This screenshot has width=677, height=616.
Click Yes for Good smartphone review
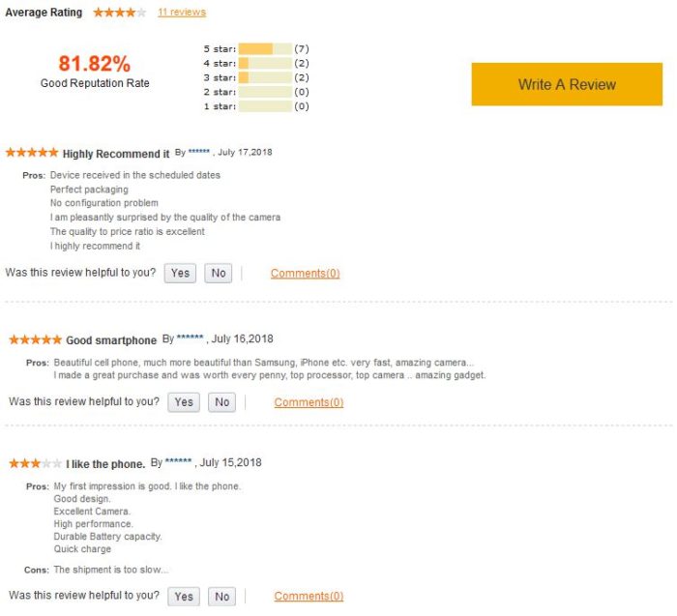point(184,402)
